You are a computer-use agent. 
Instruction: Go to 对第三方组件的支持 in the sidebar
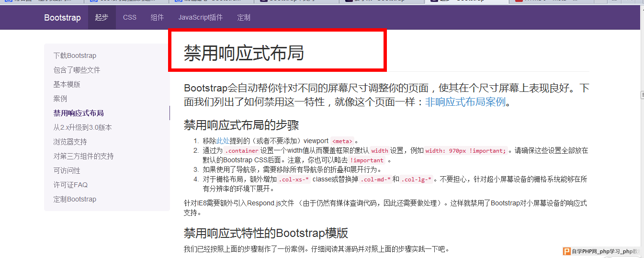83,156
